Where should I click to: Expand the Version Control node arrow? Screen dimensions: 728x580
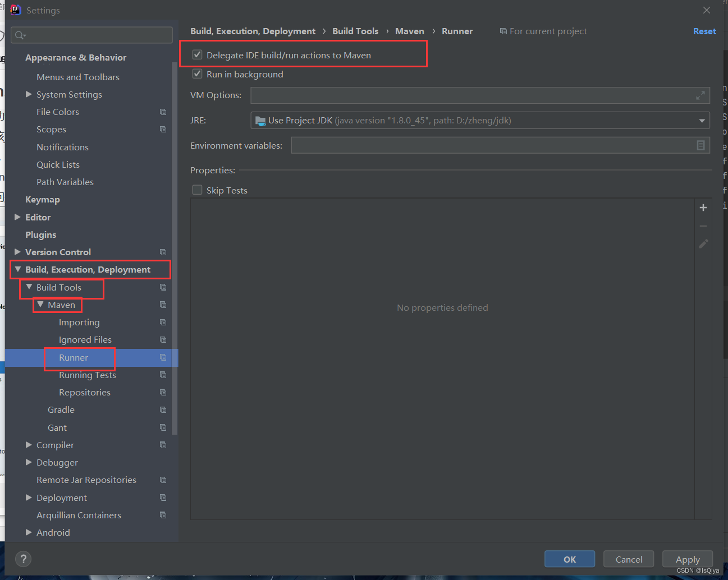coord(17,252)
